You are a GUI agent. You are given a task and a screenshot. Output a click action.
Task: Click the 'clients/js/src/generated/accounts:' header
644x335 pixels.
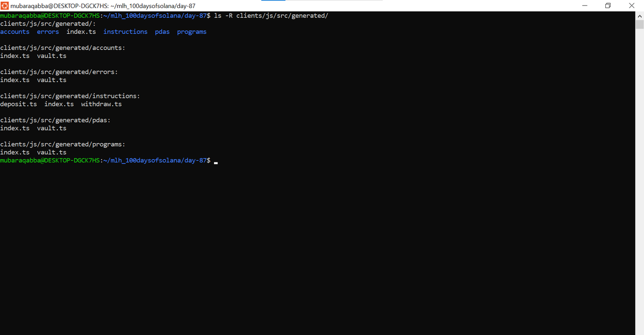(x=63, y=48)
